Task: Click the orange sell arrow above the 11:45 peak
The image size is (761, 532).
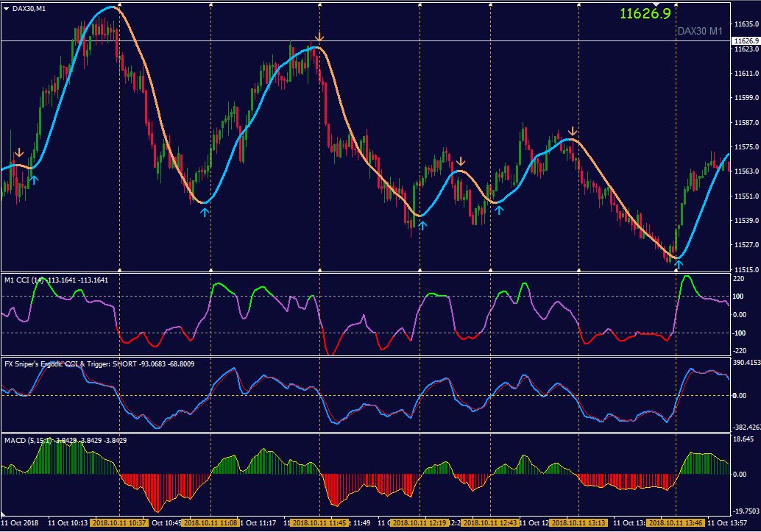Action: [319, 38]
